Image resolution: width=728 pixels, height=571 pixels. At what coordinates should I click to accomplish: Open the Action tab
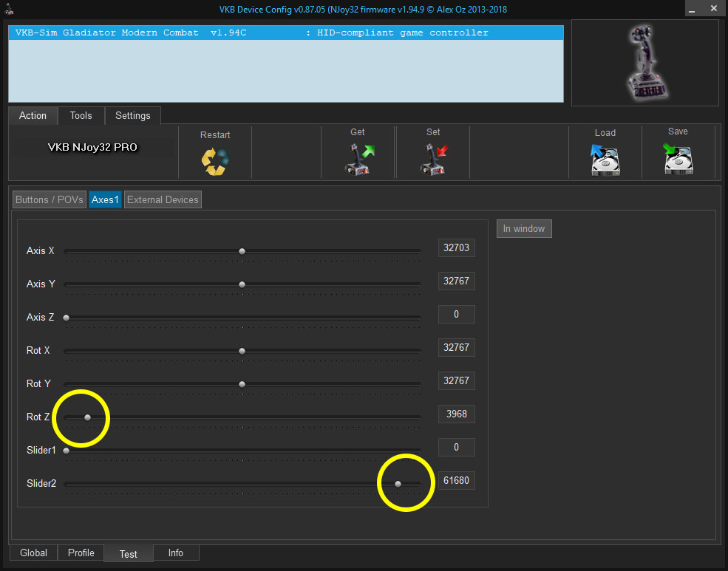[x=33, y=115]
